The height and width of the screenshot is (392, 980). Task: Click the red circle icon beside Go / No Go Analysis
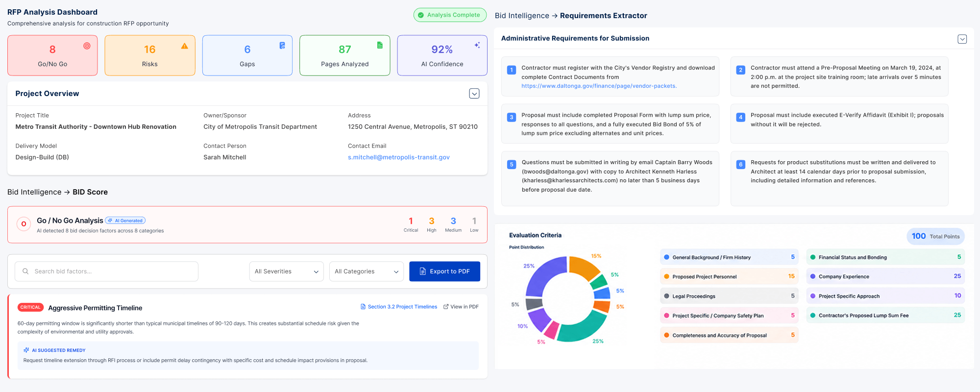(24, 224)
